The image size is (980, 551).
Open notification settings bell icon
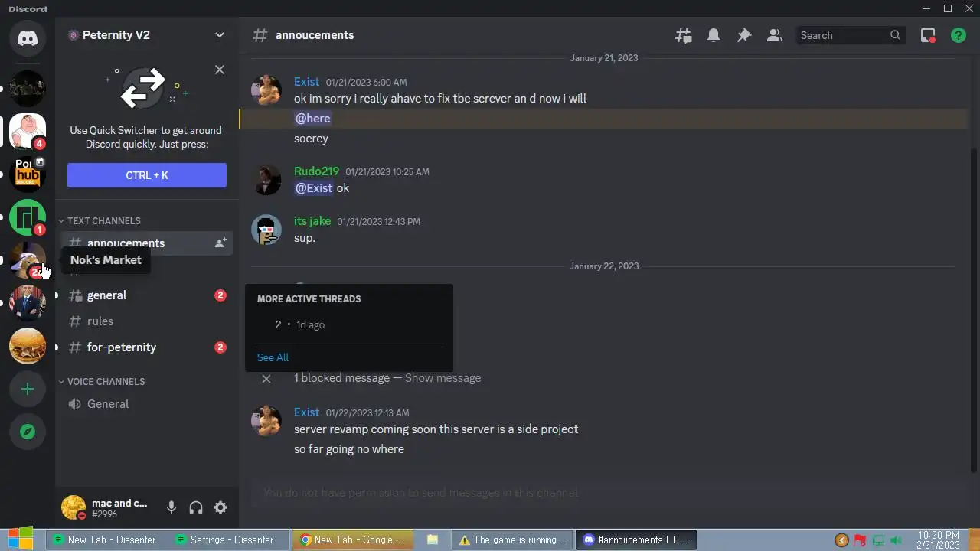714,35
